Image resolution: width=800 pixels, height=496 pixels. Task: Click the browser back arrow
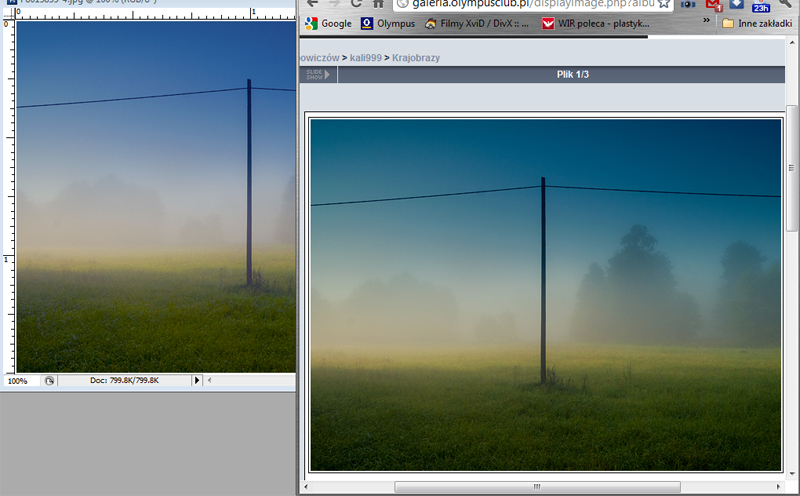coord(313,4)
